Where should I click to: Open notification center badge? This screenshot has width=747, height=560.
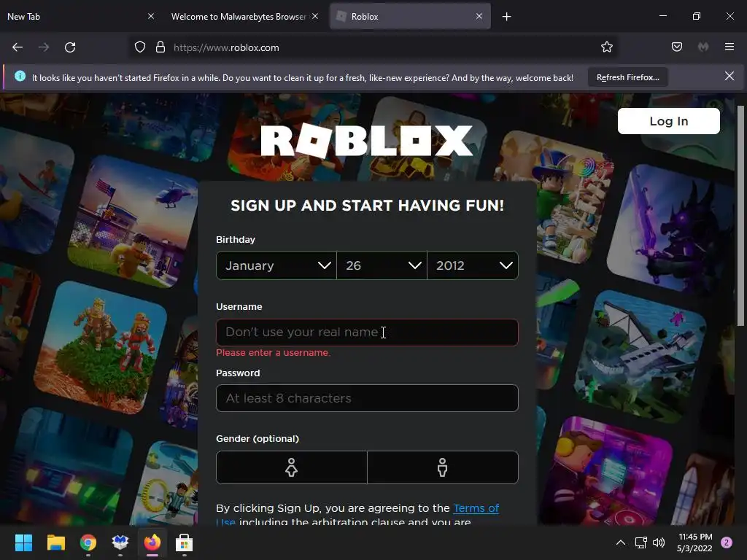pos(727,542)
